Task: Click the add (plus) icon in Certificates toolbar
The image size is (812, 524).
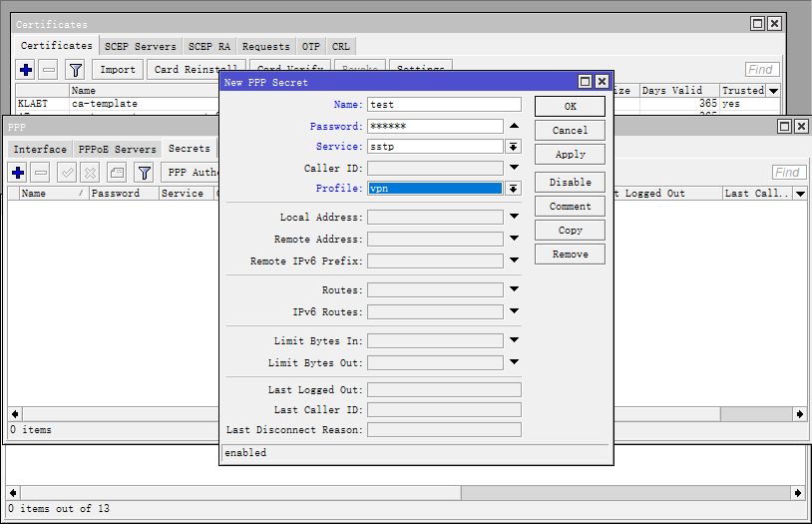Action: (26, 70)
